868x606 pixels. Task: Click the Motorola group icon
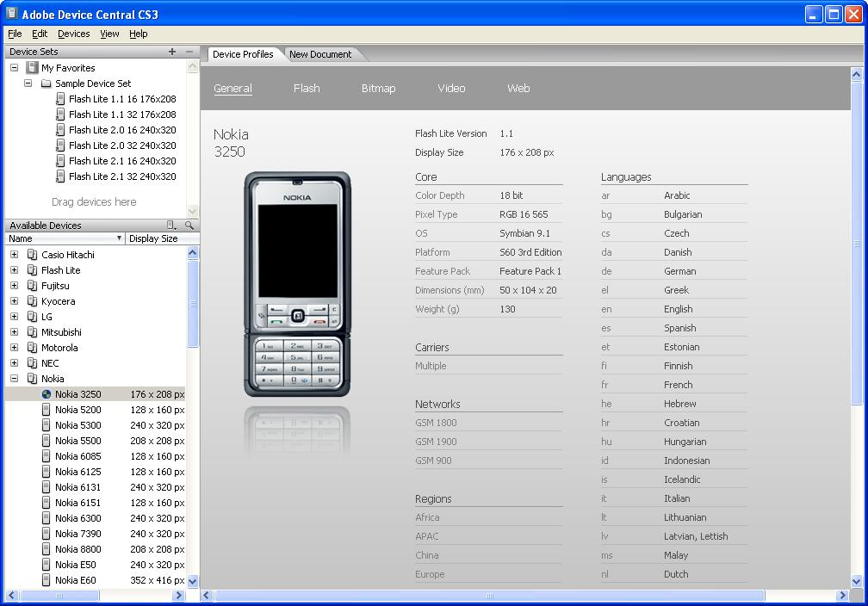point(33,348)
